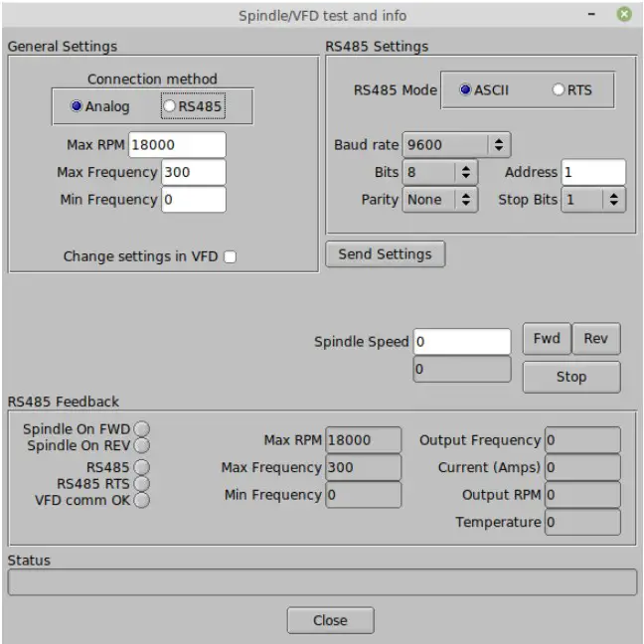Viewport: 644px width, 644px height.
Task: Click the Current (Amps) readout
Action: coord(582,467)
